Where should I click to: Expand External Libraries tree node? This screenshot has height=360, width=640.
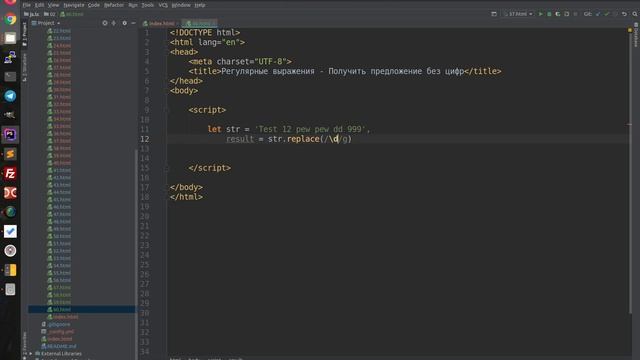coord(31,353)
